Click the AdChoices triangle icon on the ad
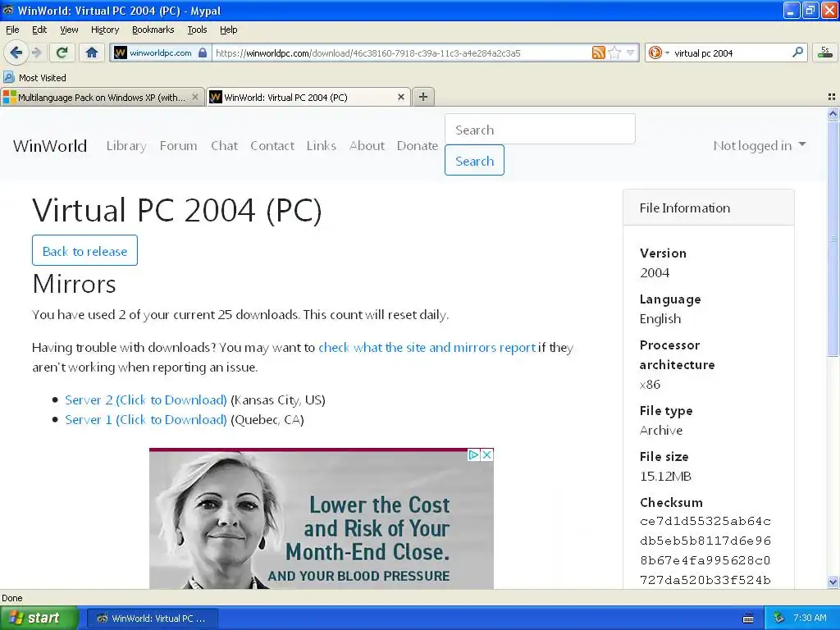840x630 pixels. tap(473, 454)
